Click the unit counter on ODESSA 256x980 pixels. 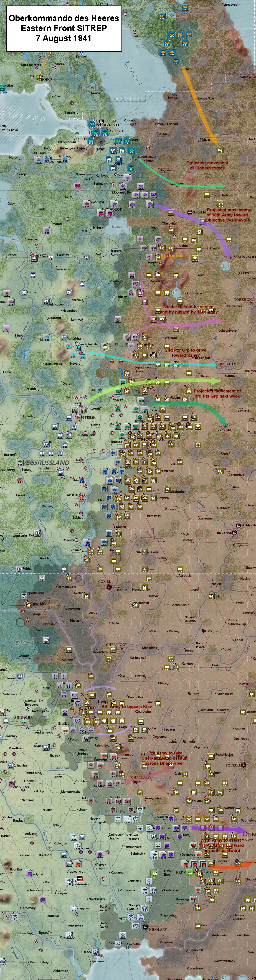pyautogui.click(x=96, y=952)
